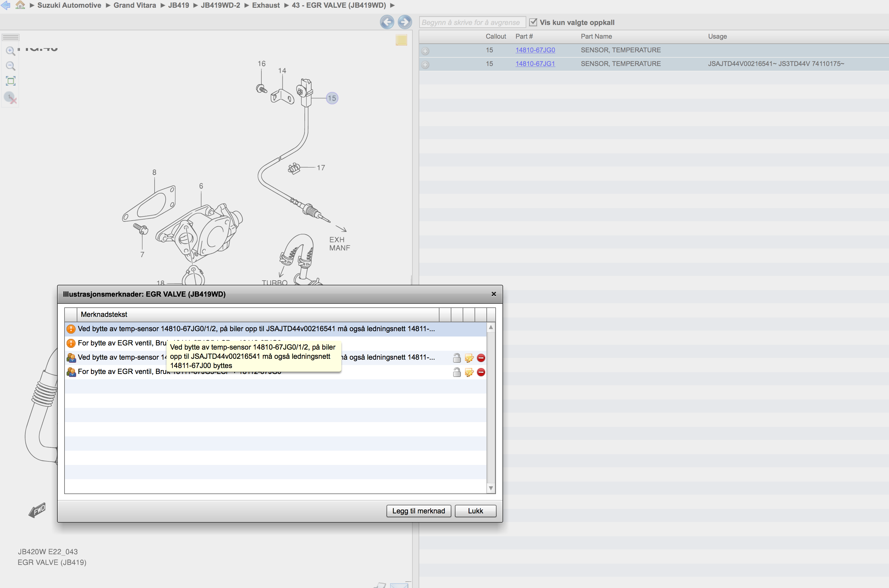889x588 pixels.
Task: Open Exhaust breadcrumb item
Action: coord(266,5)
